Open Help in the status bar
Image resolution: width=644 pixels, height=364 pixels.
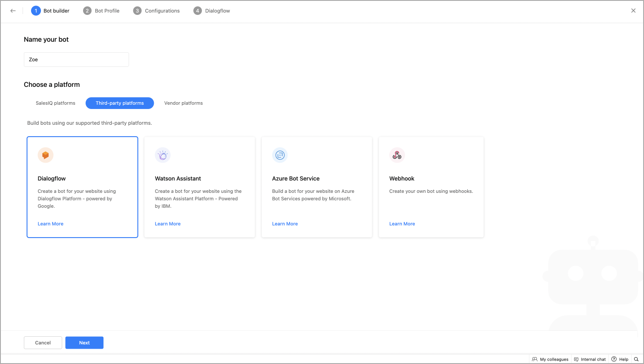(x=620, y=359)
